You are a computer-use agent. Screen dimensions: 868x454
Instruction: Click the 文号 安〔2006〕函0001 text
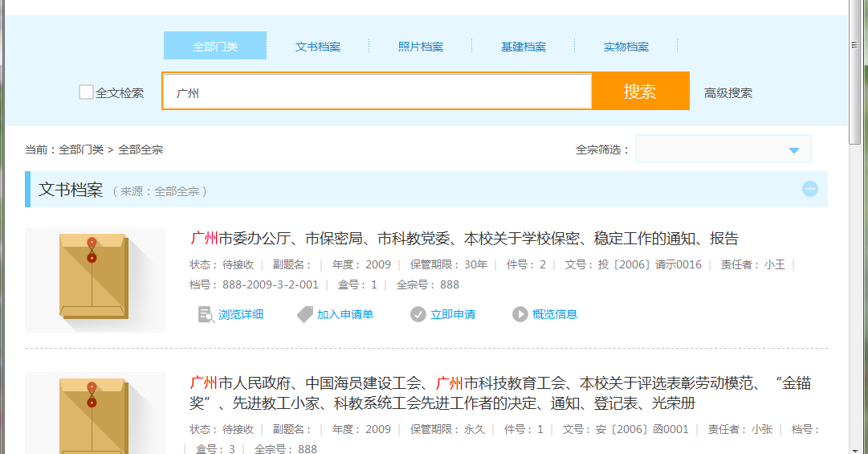tap(626, 429)
